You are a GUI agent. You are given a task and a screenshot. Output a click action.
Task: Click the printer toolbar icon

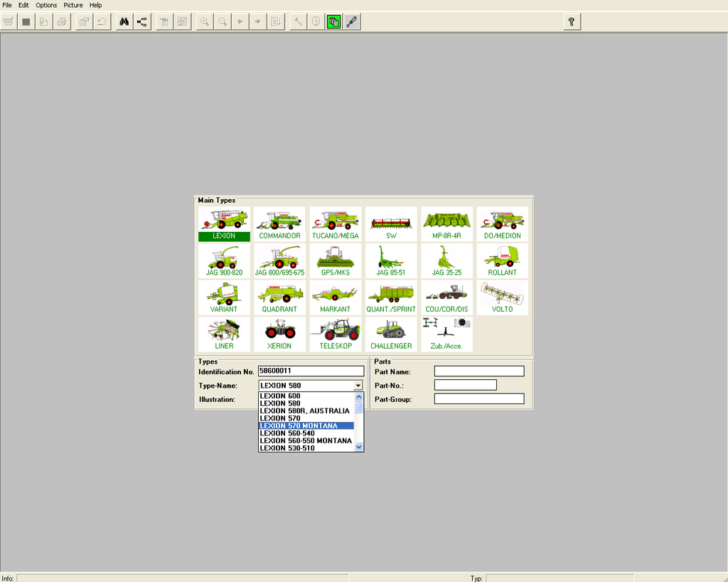point(62,22)
